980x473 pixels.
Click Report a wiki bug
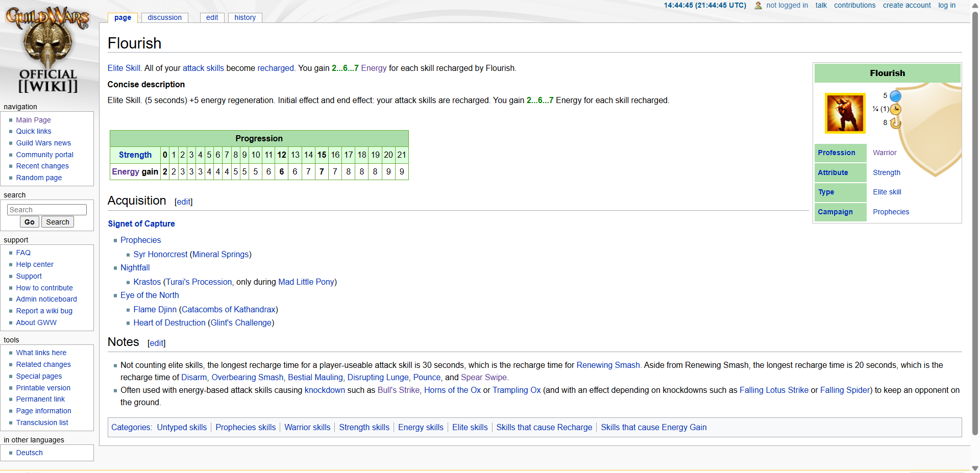click(x=44, y=311)
